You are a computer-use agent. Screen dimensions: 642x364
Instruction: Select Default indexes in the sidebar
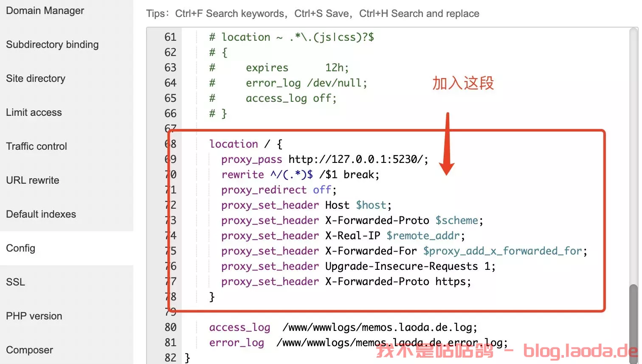[41, 214]
